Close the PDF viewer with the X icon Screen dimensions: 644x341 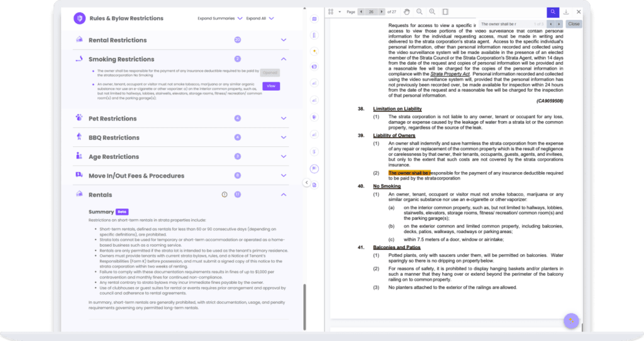point(579,12)
